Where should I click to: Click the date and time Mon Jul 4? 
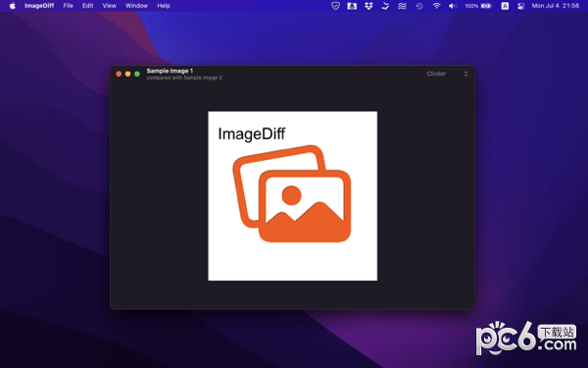click(555, 6)
